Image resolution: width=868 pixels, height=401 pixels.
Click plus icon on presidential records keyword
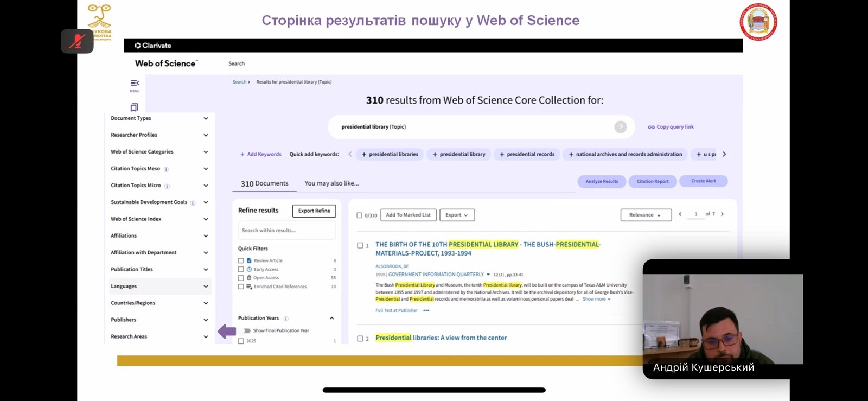coord(502,155)
